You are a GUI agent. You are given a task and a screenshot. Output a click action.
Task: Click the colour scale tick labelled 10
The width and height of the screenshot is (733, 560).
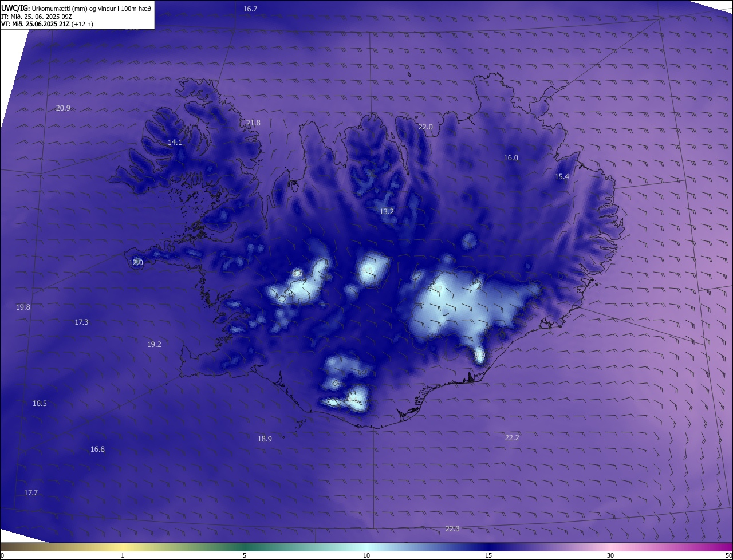[x=366, y=555]
